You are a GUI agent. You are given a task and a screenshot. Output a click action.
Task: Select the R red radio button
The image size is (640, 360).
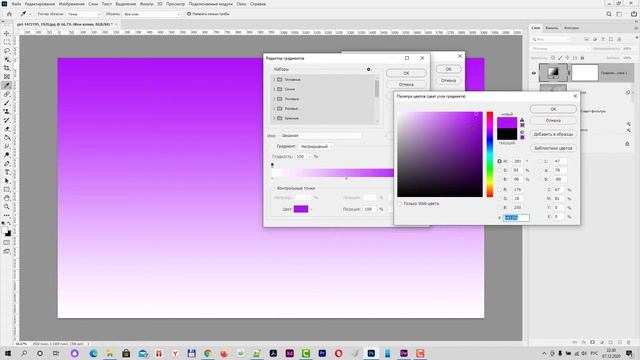499,190
